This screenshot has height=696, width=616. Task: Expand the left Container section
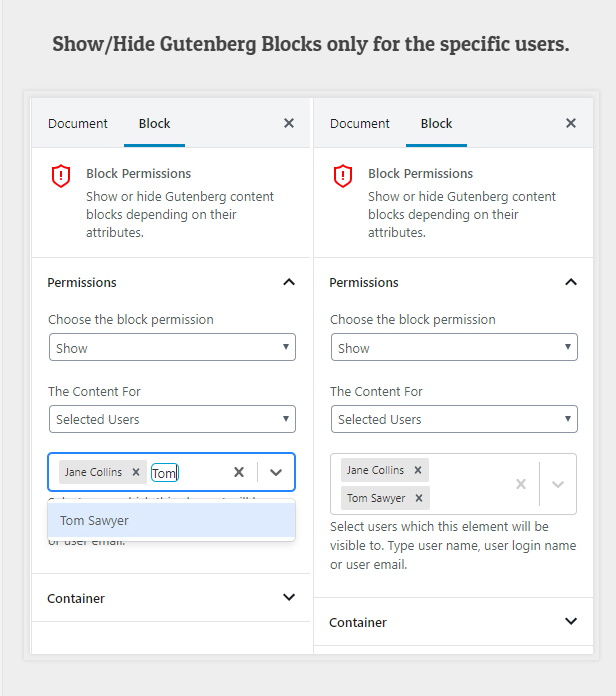(289, 598)
